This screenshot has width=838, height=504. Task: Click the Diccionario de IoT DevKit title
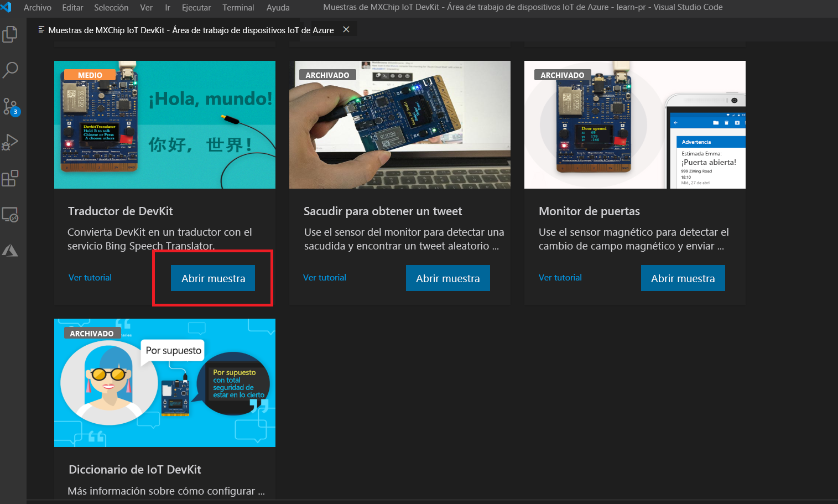tap(134, 470)
